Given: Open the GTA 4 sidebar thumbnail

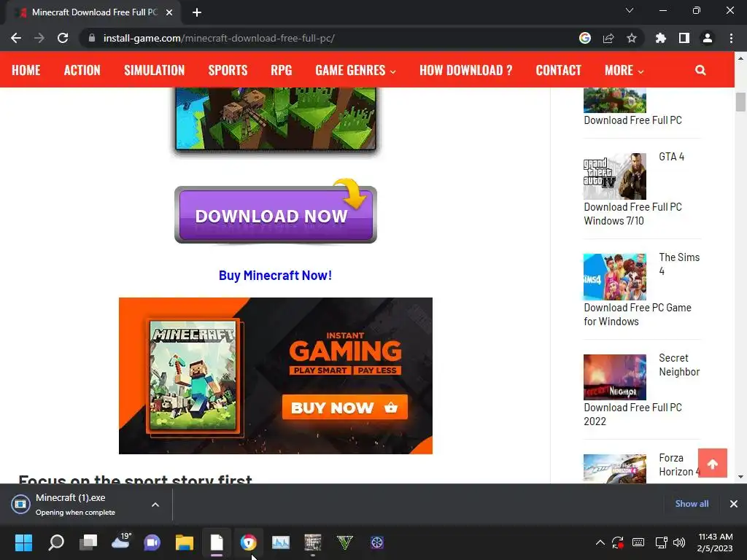Looking at the screenshot, I should point(614,176).
